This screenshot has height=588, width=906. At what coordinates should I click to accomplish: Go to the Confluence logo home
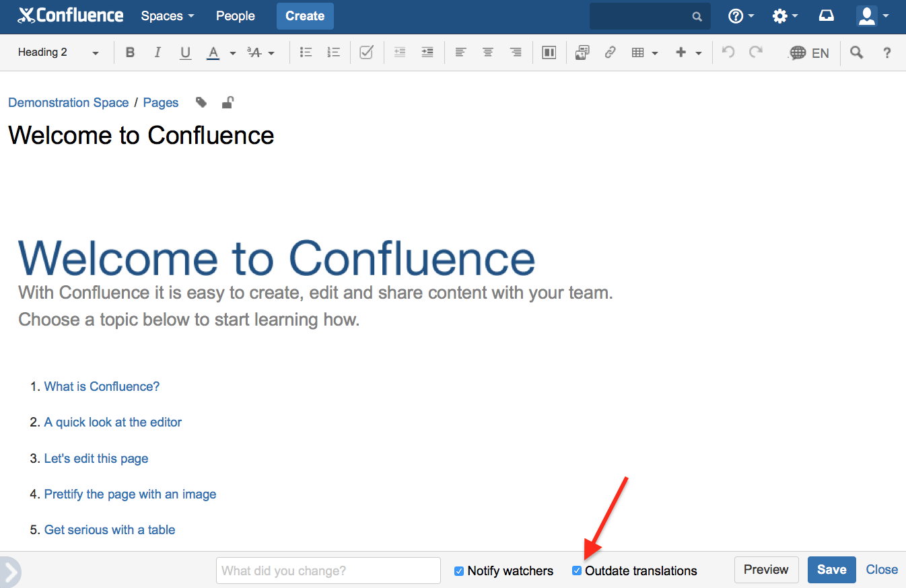(x=71, y=15)
